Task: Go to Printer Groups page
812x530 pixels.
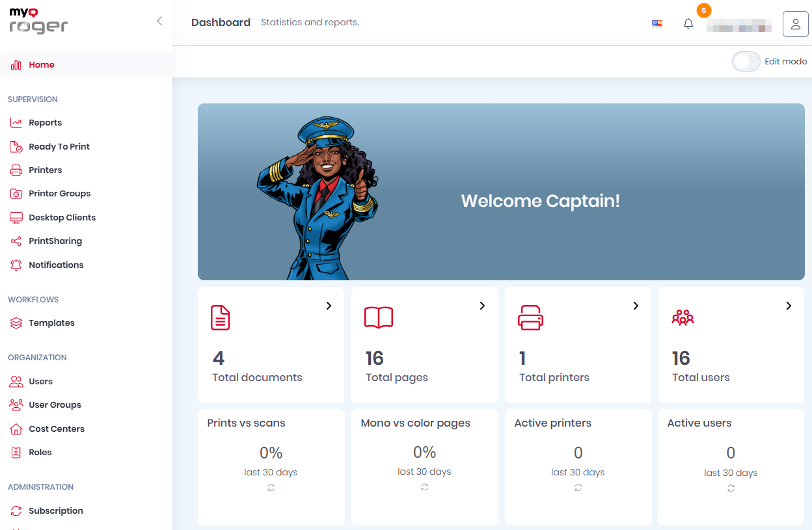Action: coord(59,194)
